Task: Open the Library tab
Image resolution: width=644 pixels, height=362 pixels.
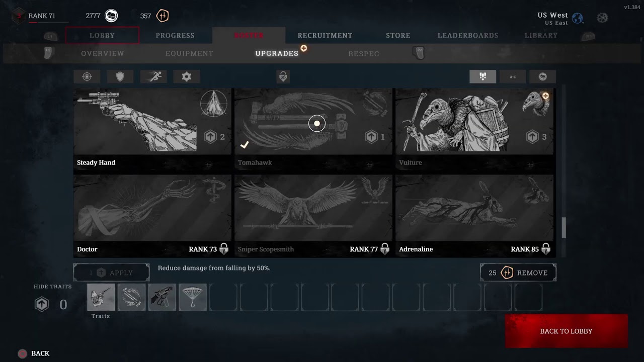Action: pyautogui.click(x=541, y=35)
